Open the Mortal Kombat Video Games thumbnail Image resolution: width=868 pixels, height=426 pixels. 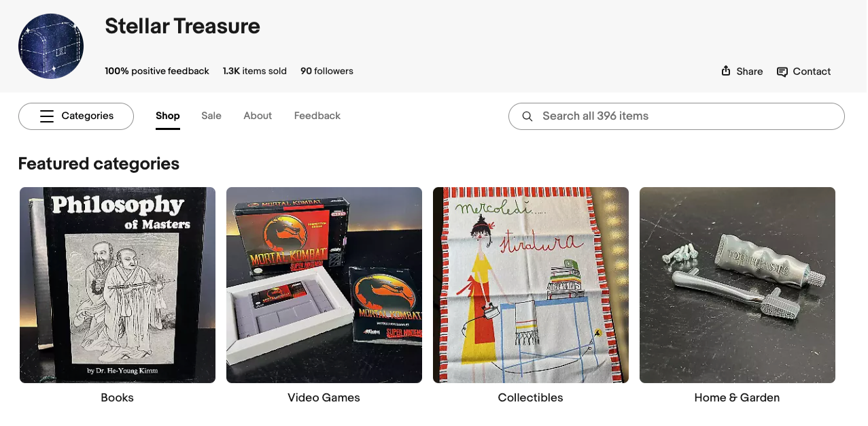(x=324, y=285)
